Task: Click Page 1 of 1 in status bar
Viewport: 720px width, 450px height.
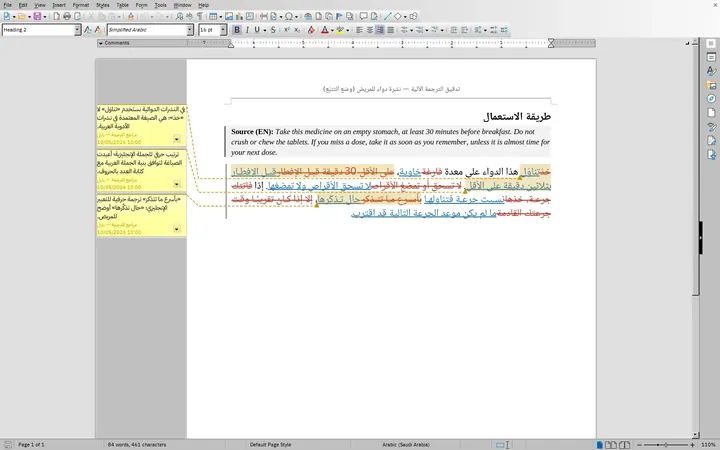Action: click(31, 444)
